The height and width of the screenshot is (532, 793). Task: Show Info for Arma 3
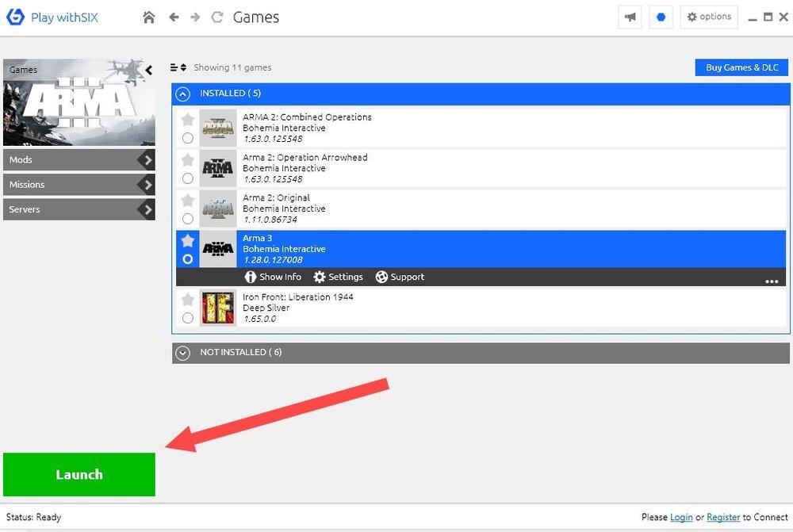coord(273,277)
